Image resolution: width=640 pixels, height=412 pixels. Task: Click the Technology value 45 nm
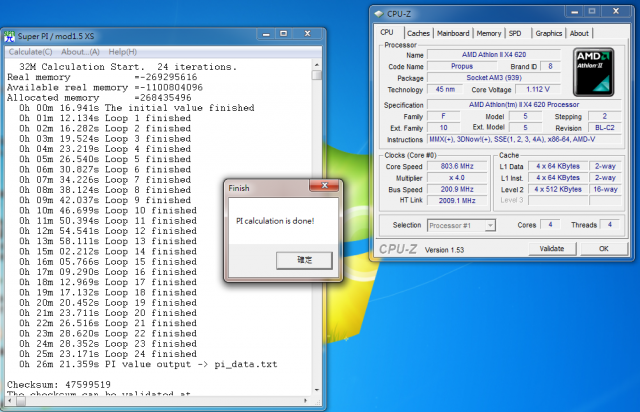click(445, 89)
